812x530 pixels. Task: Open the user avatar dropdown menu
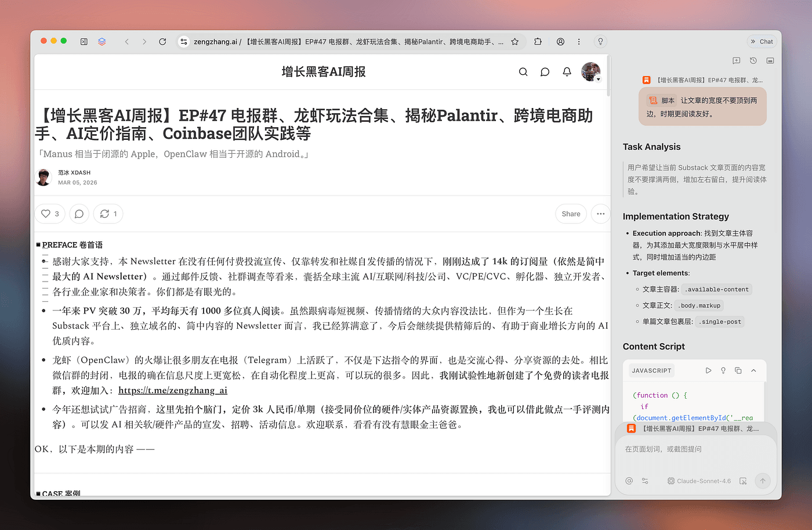[x=591, y=72]
